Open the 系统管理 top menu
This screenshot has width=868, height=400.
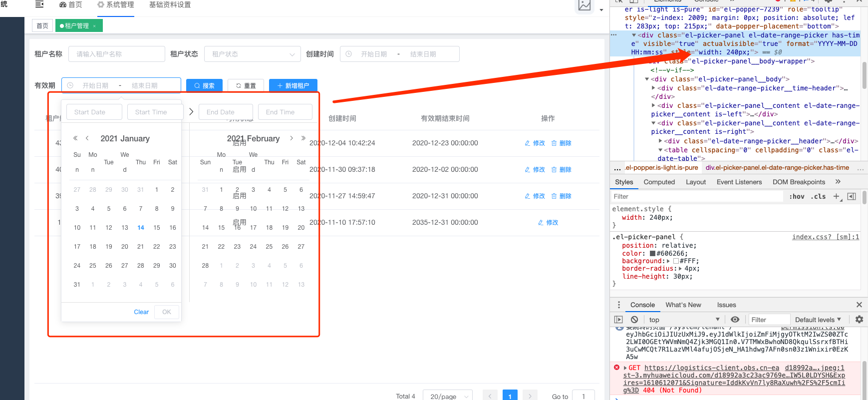point(116,5)
